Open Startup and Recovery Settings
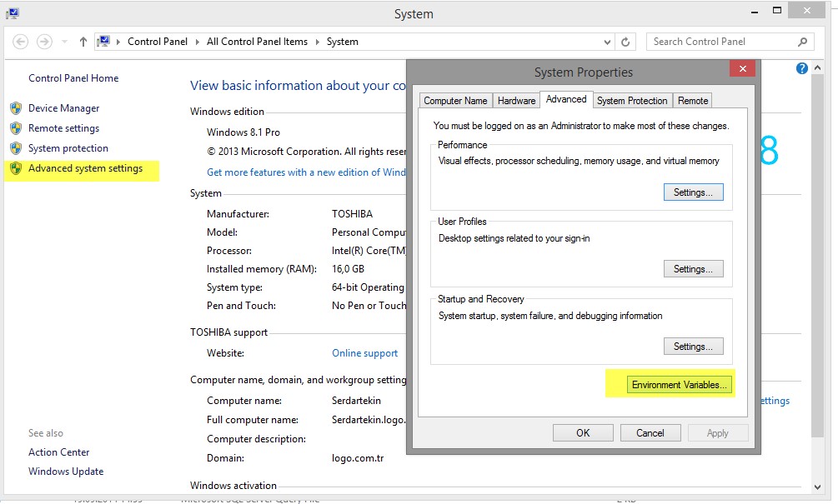Viewport: 838px width, 504px height. [x=693, y=347]
